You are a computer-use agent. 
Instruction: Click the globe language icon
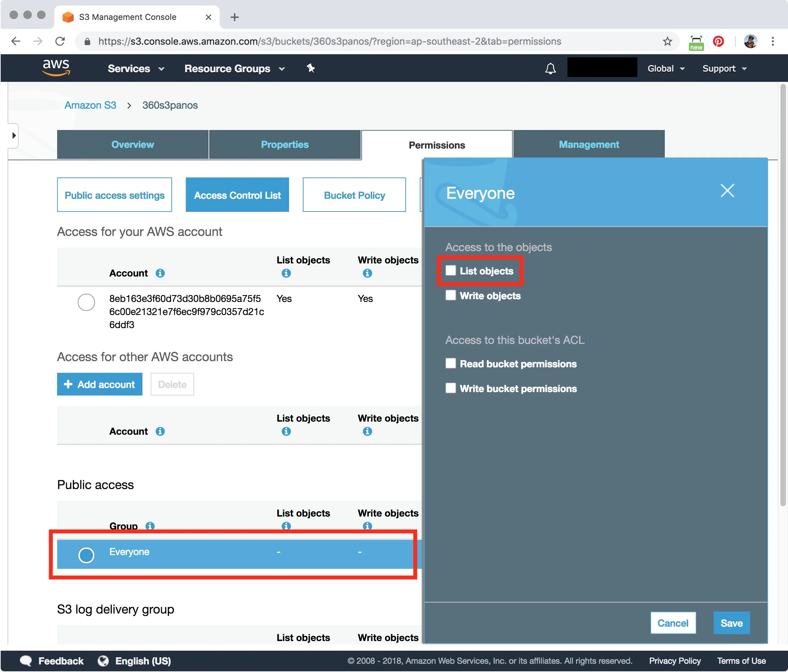click(x=103, y=661)
